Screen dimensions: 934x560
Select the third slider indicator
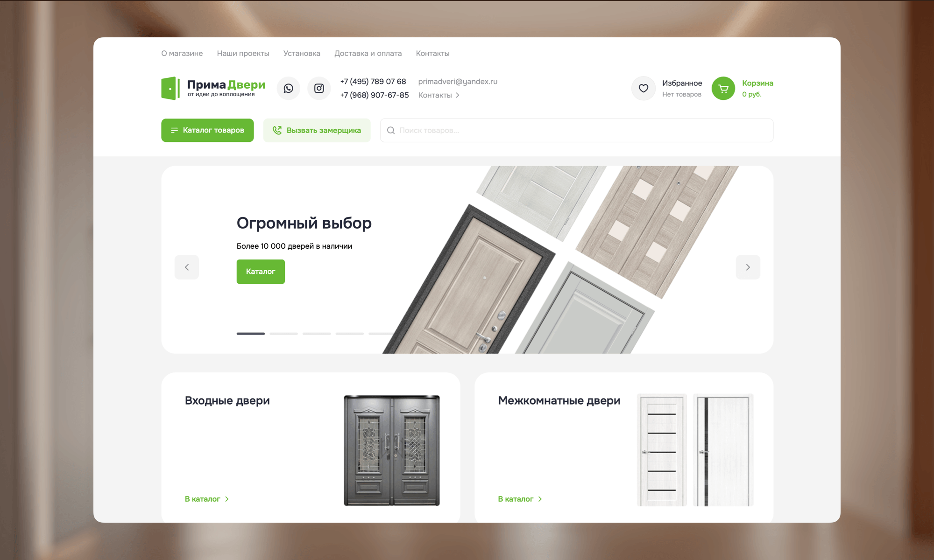pyautogui.click(x=317, y=334)
